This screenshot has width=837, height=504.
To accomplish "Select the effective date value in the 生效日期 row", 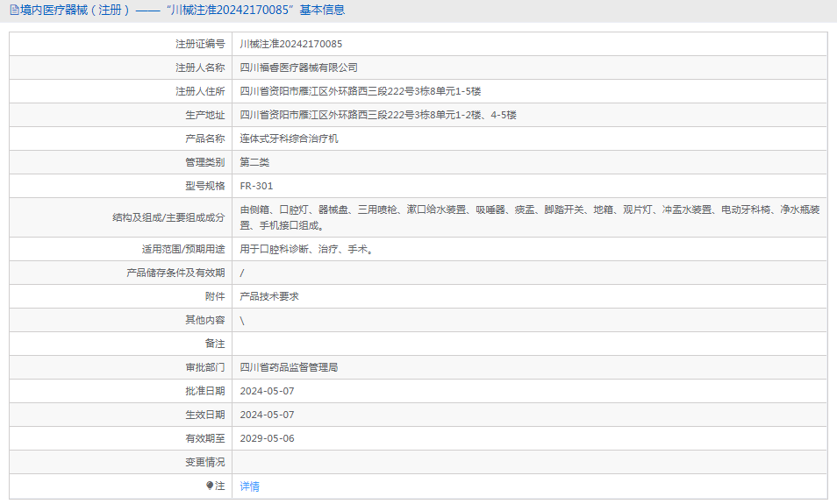I will pyautogui.click(x=267, y=415).
